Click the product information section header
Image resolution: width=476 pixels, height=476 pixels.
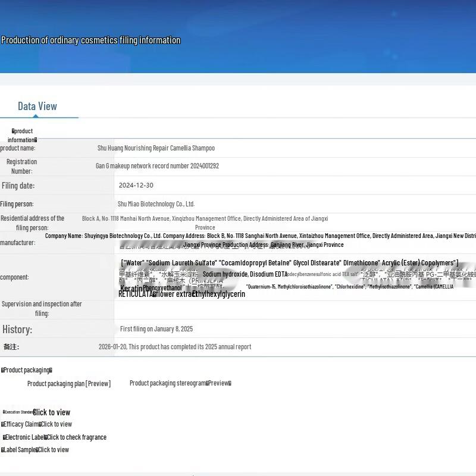click(x=22, y=136)
